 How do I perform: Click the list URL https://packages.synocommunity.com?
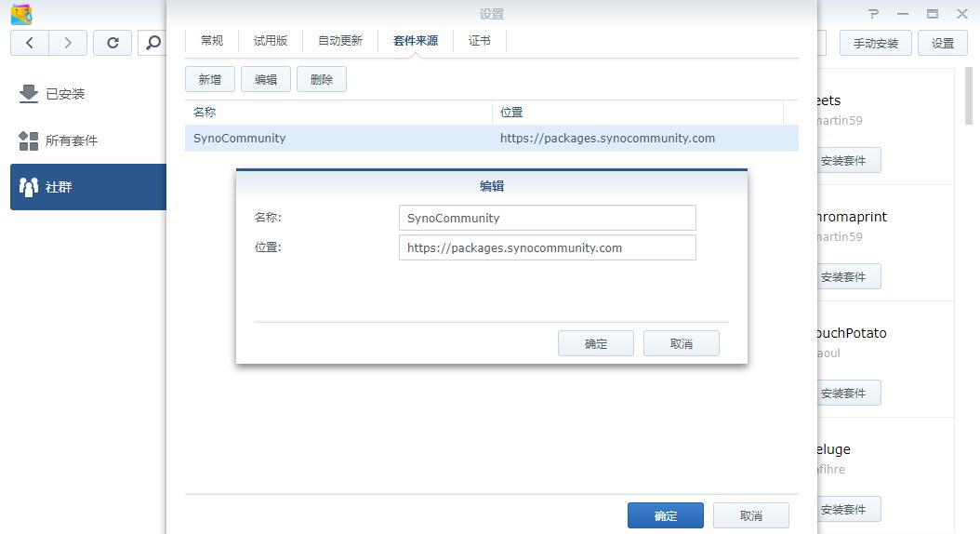click(607, 139)
